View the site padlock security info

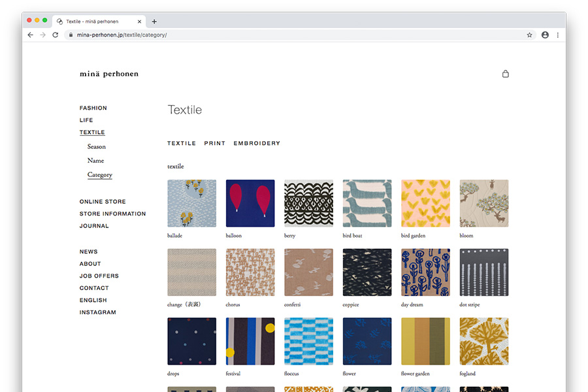71,35
